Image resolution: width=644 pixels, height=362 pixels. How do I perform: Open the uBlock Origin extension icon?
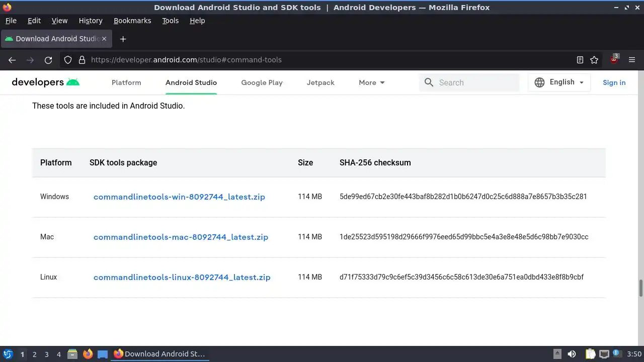coord(614,59)
